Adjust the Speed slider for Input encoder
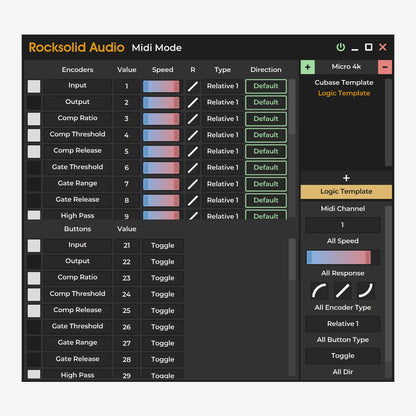 (x=161, y=86)
